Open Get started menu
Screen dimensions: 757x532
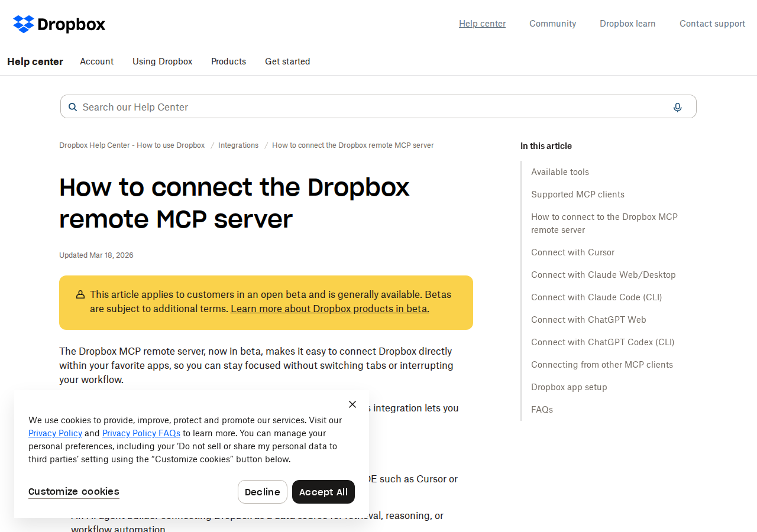(x=287, y=61)
